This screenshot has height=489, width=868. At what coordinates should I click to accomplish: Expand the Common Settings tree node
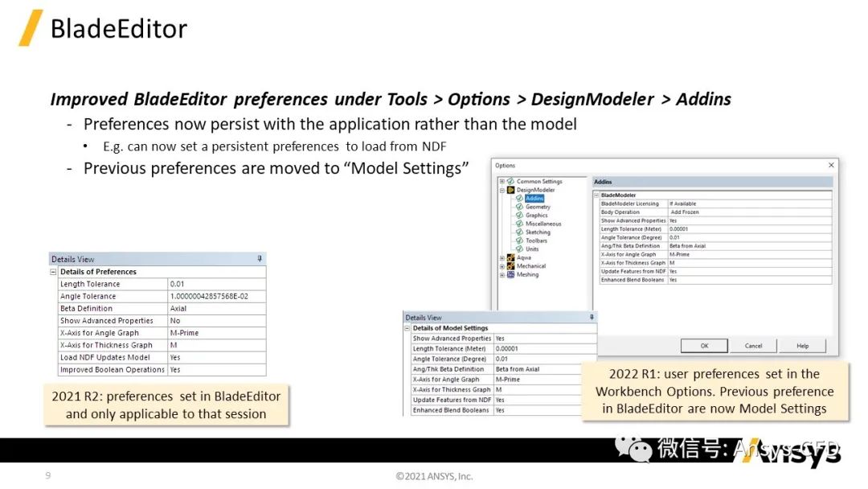pos(502,181)
